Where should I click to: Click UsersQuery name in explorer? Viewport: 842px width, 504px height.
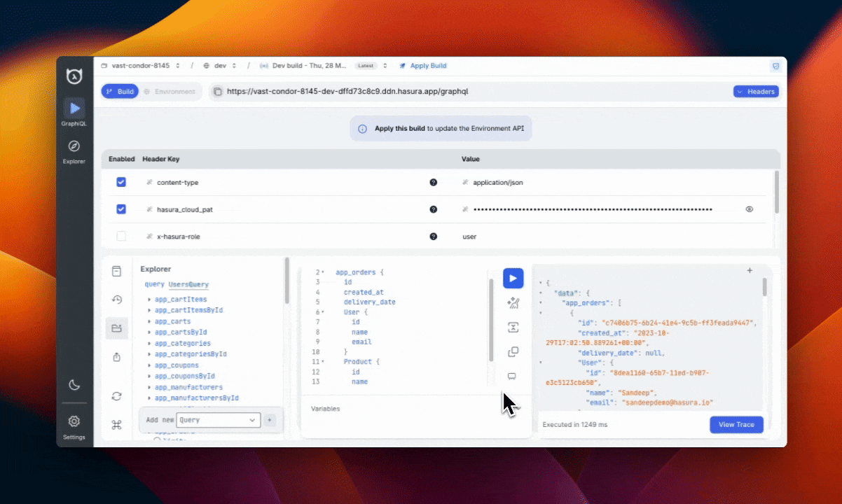point(188,284)
